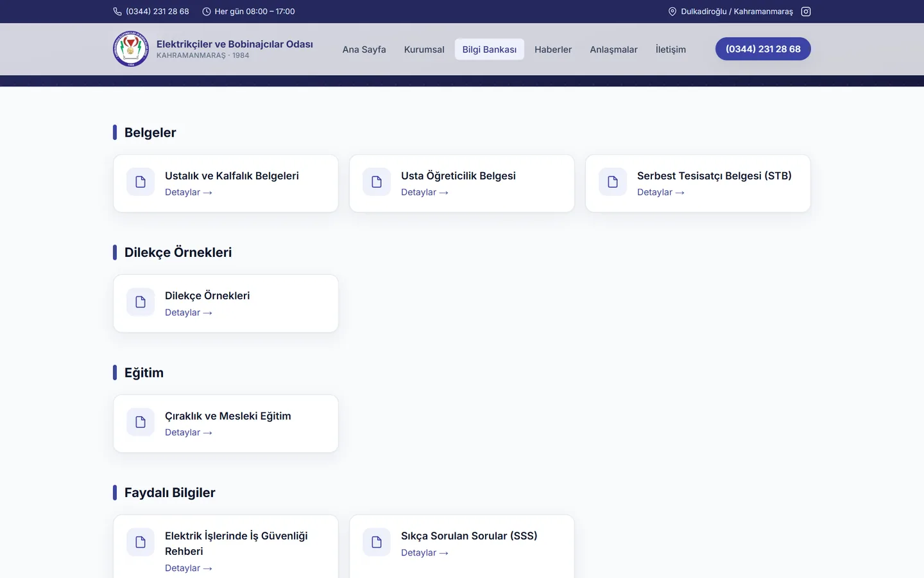Screen dimensions: 924x578
Task: Click the Instagram icon in the top bar
Action: 806,12
